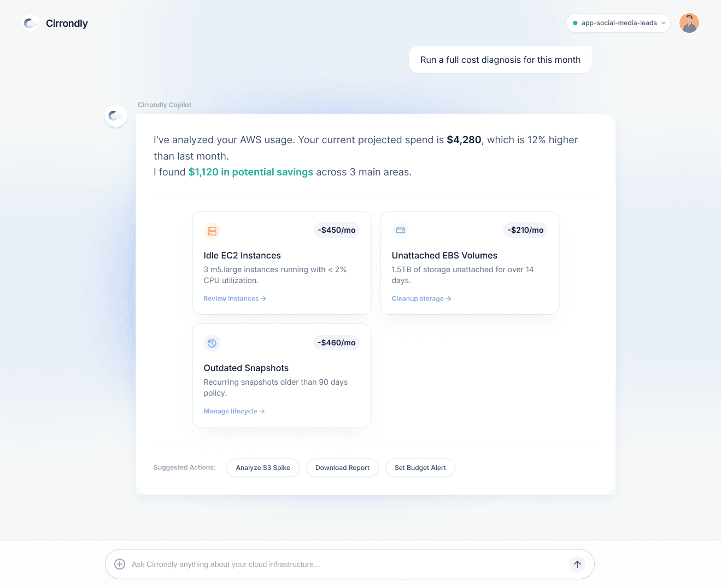Expand Review instances for idle EC2 details

click(x=235, y=298)
